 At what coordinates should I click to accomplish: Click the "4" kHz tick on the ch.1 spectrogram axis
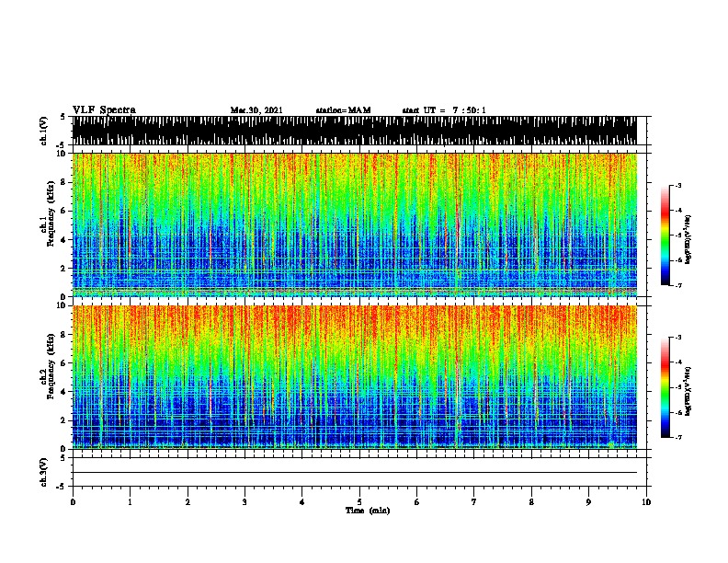(x=63, y=240)
